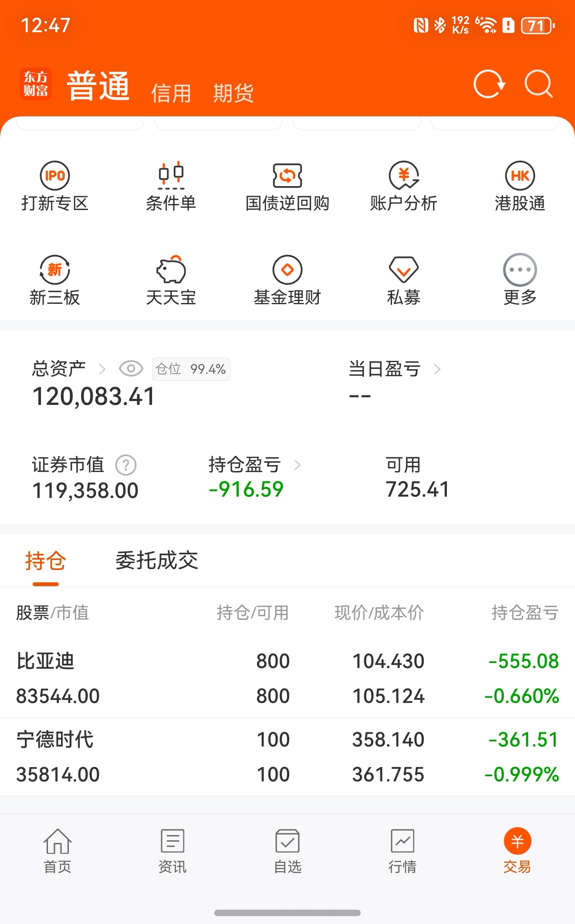This screenshot has width=575, height=924.
Task: Open the 港股通 HK icon
Action: [x=520, y=176]
